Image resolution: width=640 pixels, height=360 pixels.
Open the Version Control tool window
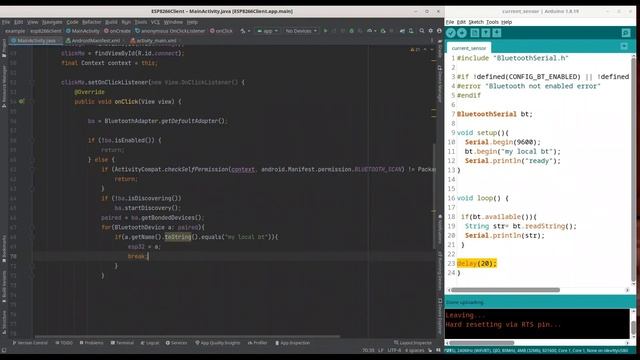click(x=29, y=343)
